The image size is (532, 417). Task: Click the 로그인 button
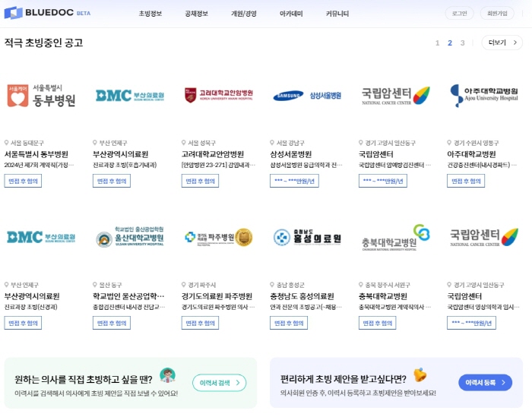tap(459, 13)
